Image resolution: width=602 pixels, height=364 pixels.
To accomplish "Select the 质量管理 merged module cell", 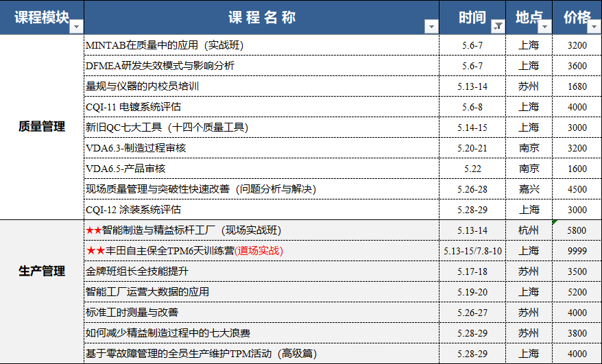I will pyautogui.click(x=42, y=127).
